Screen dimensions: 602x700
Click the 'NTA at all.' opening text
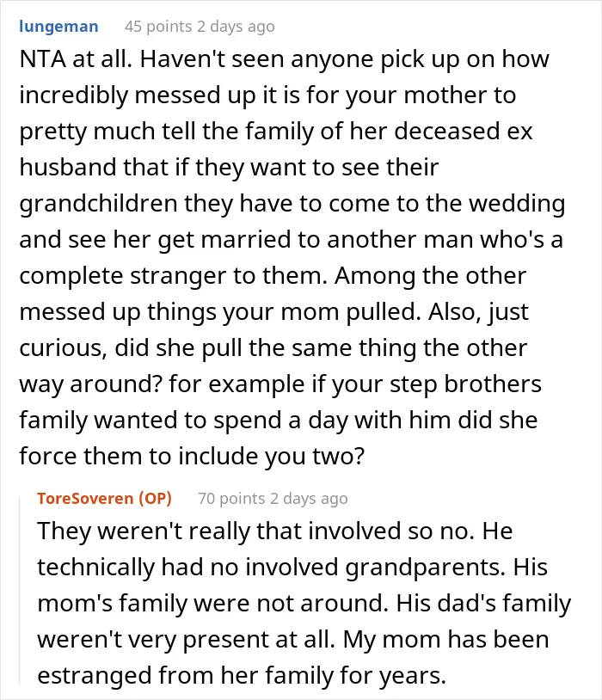(76, 59)
